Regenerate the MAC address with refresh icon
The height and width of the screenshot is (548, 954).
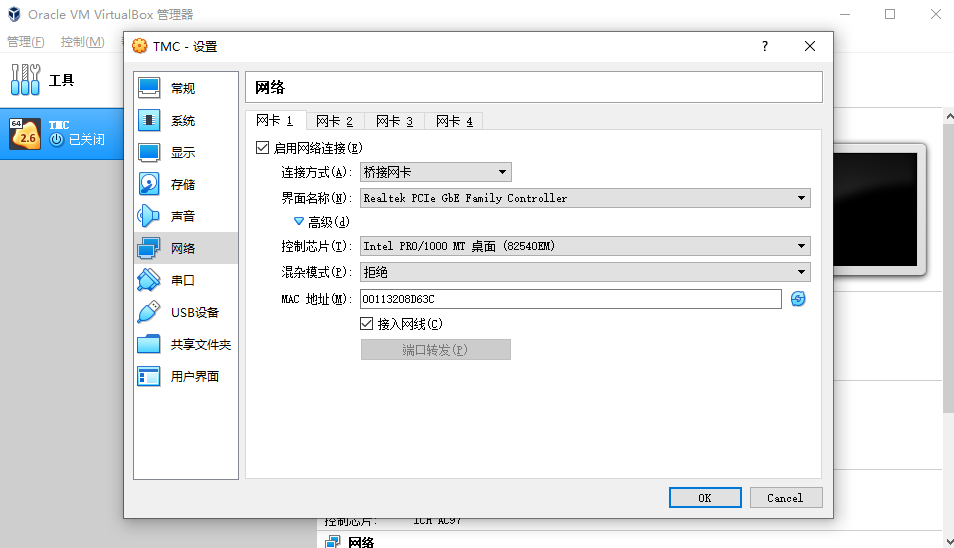798,299
